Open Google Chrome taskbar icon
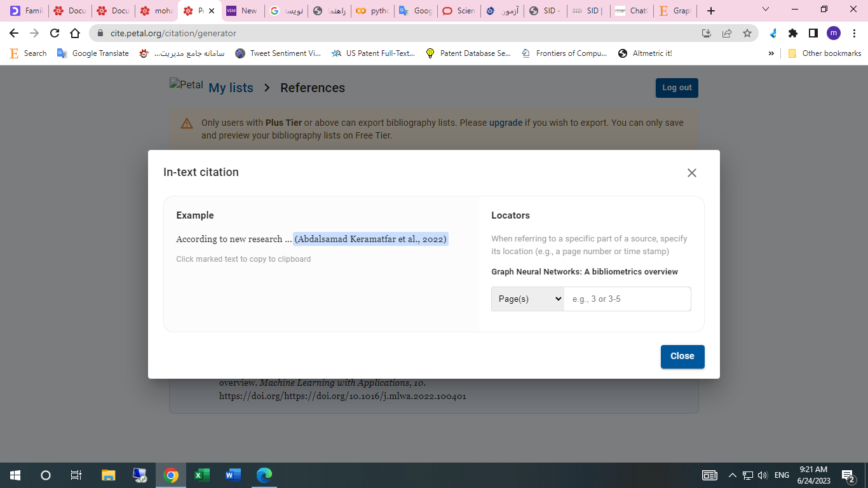Screen dimensions: 868x488 coord(170,475)
